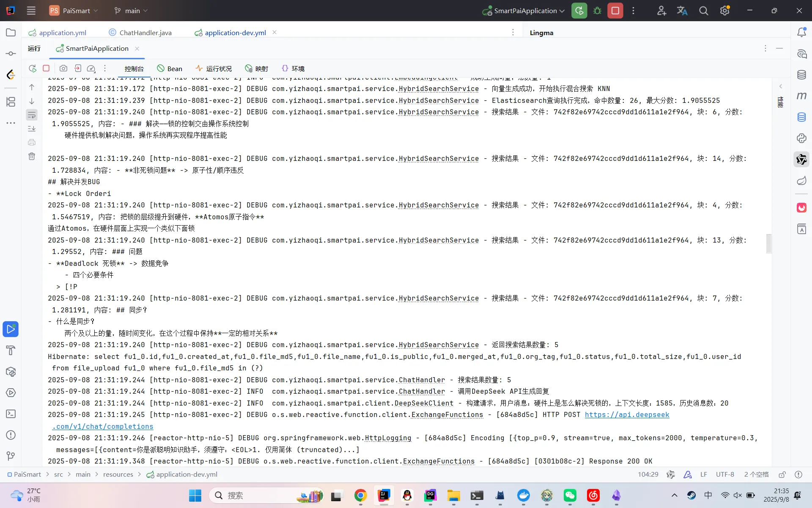The image size is (812, 508).
Task: Open the main branch dropdown
Action: point(132,11)
